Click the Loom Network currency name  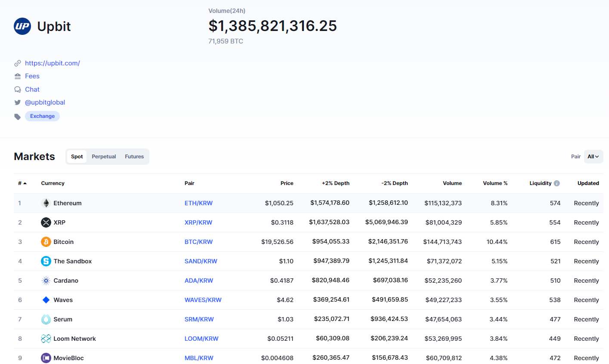pyautogui.click(x=75, y=339)
